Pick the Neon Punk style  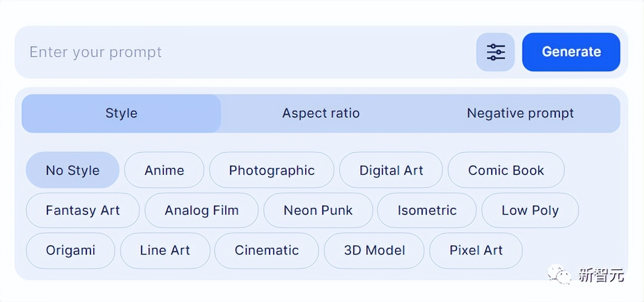click(318, 210)
